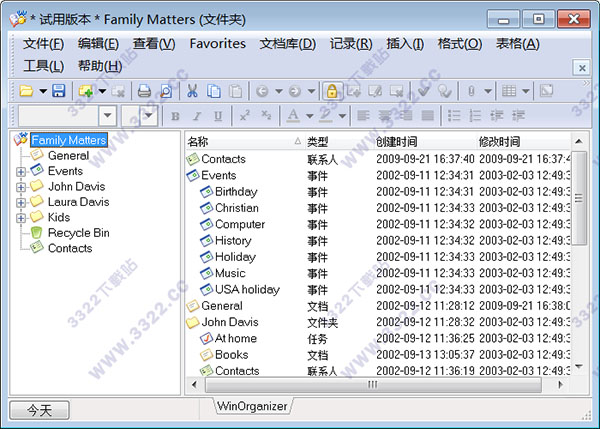
Task: Open the Favorites menu
Action: click(x=218, y=44)
